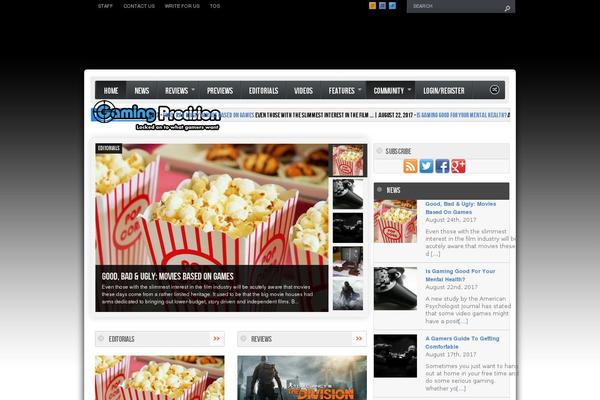Click the popcorn thumbnail in News sidebar

[395, 221]
